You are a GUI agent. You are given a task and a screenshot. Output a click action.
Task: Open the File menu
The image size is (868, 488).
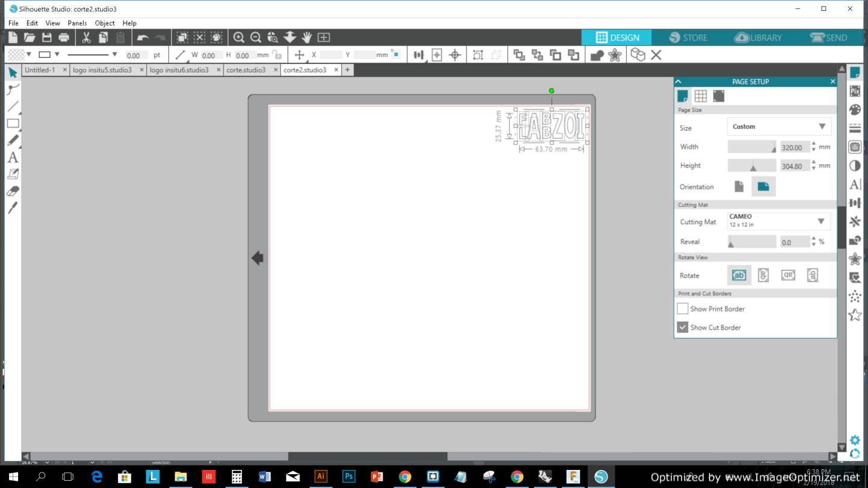(x=13, y=23)
